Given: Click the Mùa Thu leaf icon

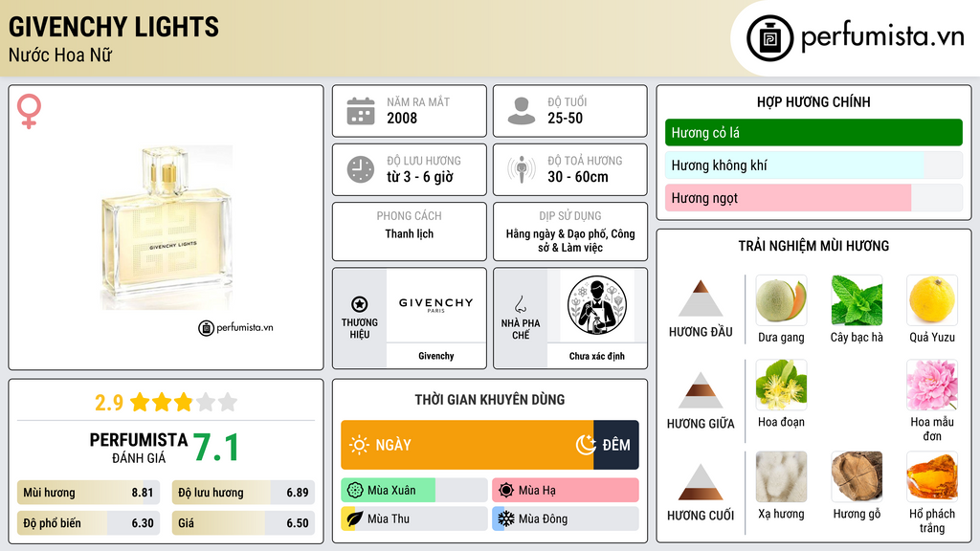Looking at the screenshot, I should point(355,518).
